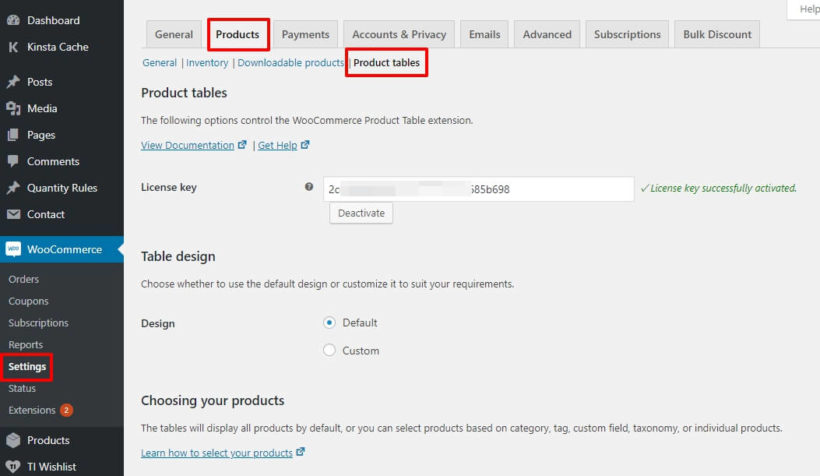Open the Inventory sub-section link
Viewport: 820px width, 476px height.
tap(207, 63)
